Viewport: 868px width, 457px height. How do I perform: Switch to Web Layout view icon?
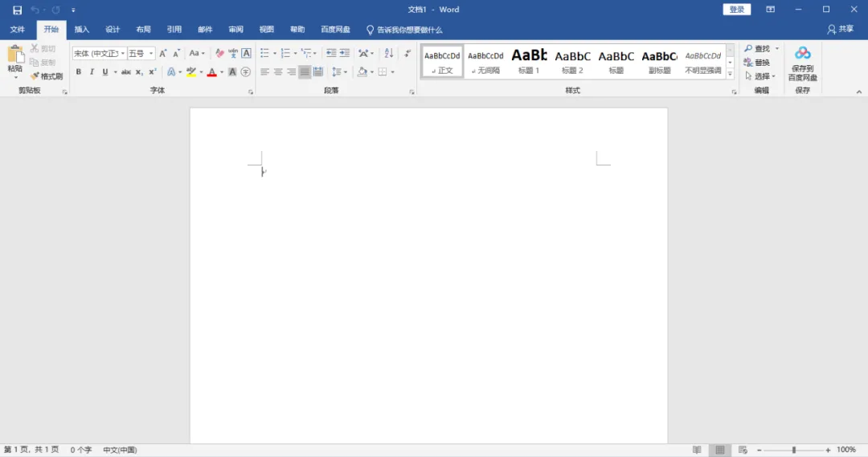[x=743, y=450]
